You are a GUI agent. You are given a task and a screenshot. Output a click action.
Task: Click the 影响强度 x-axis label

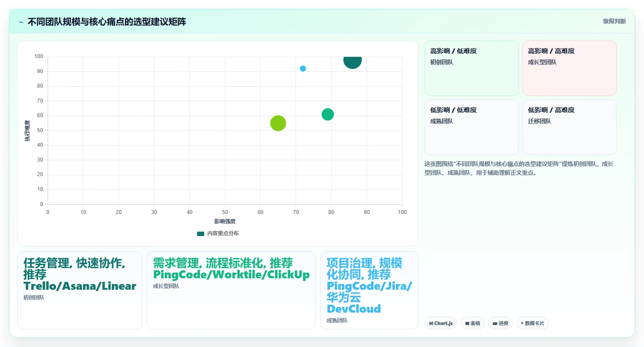pyautogui.click(x=225, y=221)
